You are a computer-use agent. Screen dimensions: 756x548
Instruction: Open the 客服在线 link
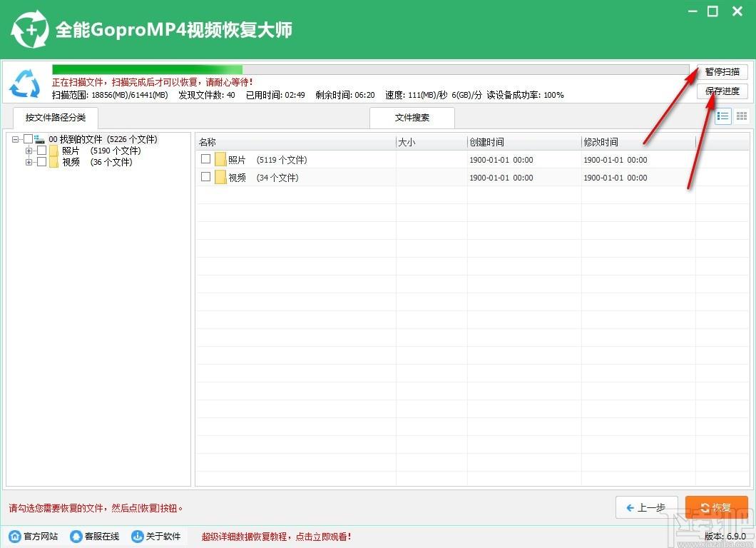point(102,537)
